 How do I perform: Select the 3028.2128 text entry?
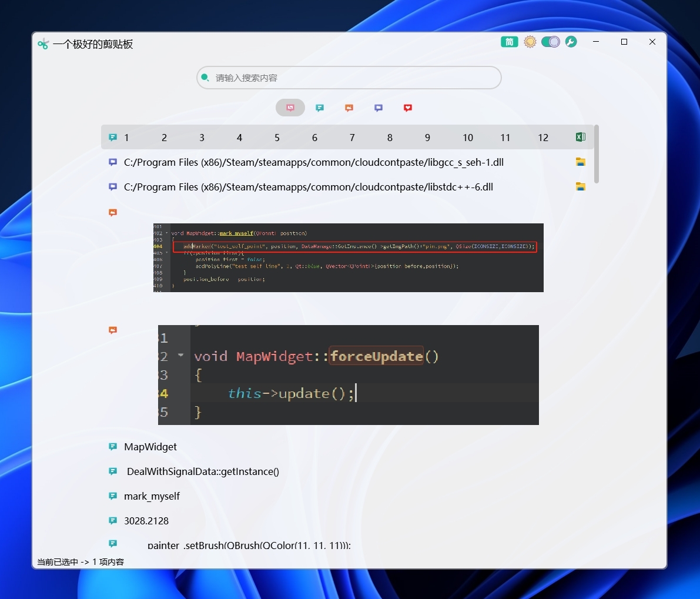[146, 521]
